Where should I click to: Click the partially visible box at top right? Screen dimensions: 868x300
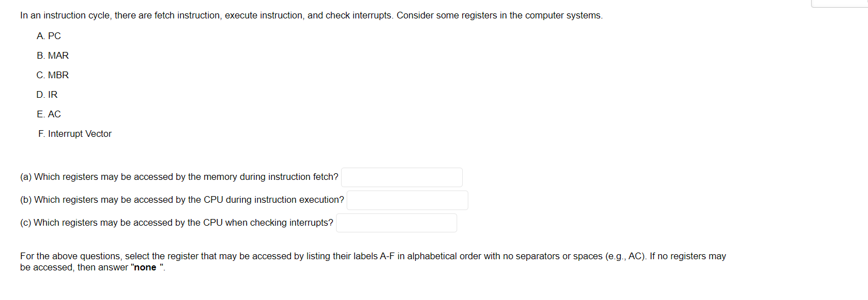[x=839, y=3]
